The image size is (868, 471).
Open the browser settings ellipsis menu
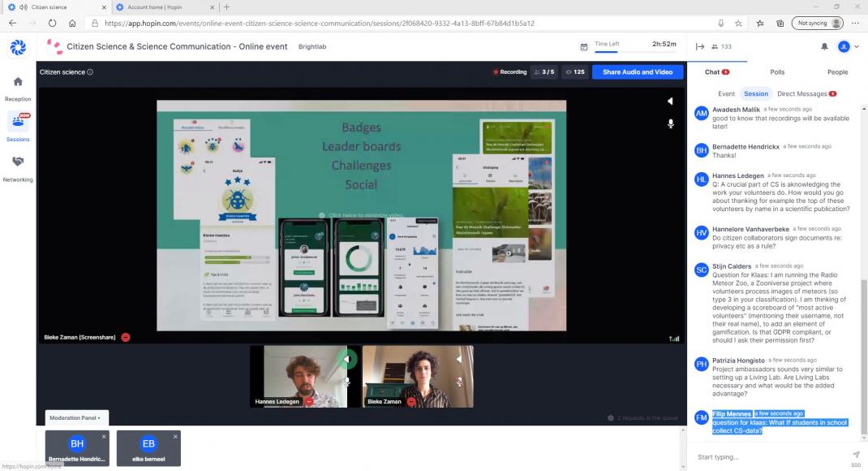tap(855, 24)
